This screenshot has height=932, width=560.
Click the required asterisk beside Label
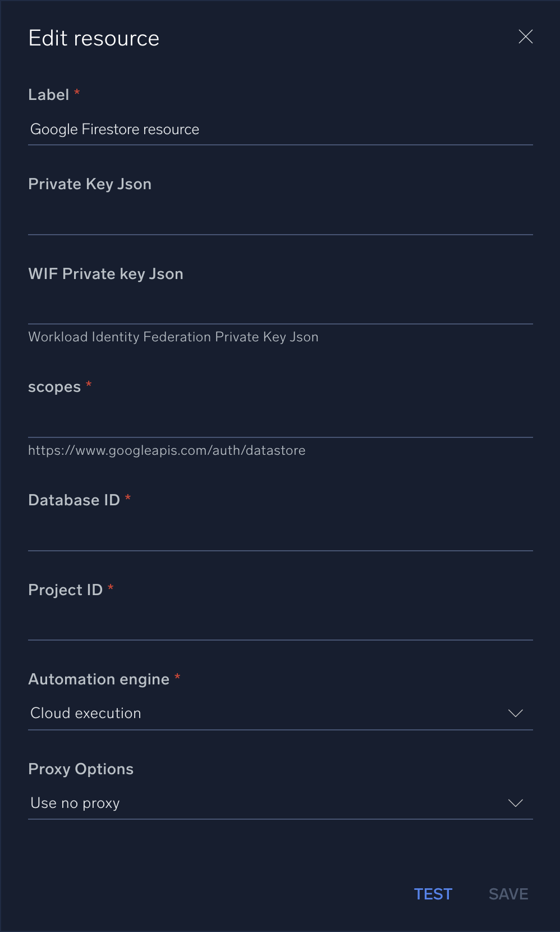76,92
